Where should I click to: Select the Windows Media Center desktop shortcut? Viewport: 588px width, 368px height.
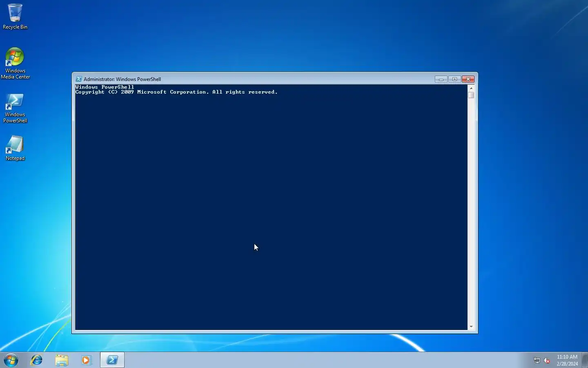(15, 63)
